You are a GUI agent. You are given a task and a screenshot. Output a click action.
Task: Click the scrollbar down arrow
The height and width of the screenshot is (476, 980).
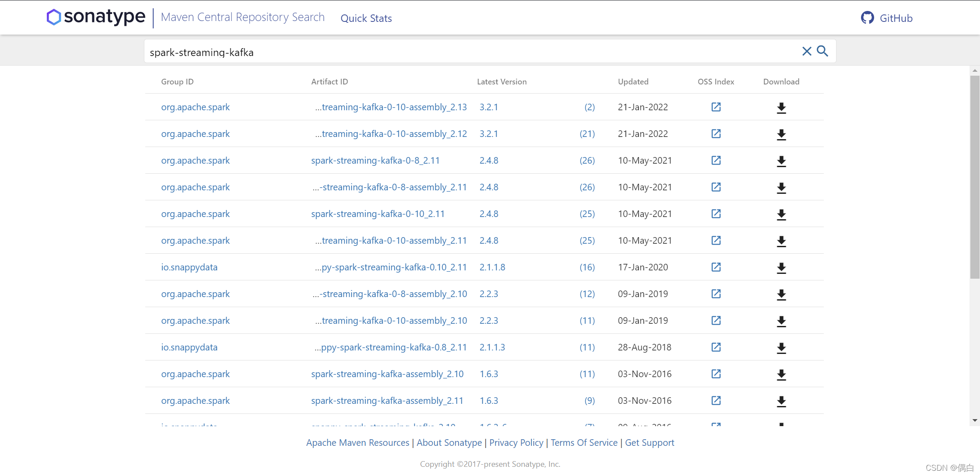pos(975,420)
